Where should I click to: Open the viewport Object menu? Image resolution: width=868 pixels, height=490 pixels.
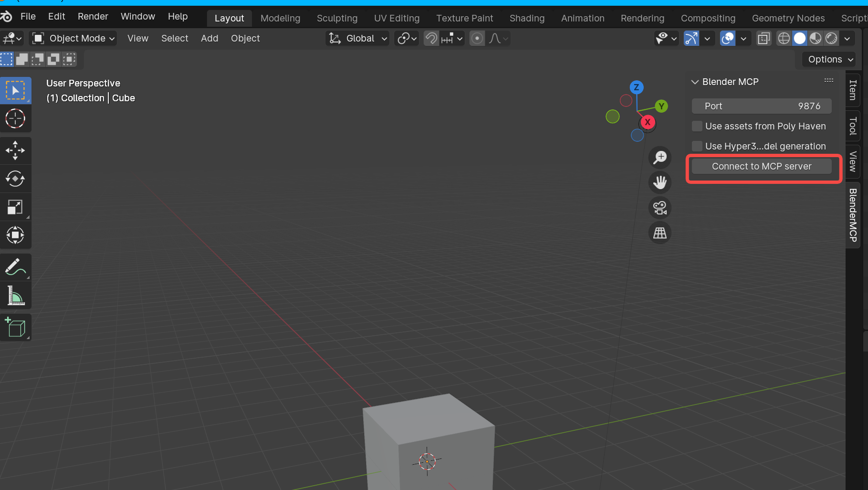coord(245,38)
